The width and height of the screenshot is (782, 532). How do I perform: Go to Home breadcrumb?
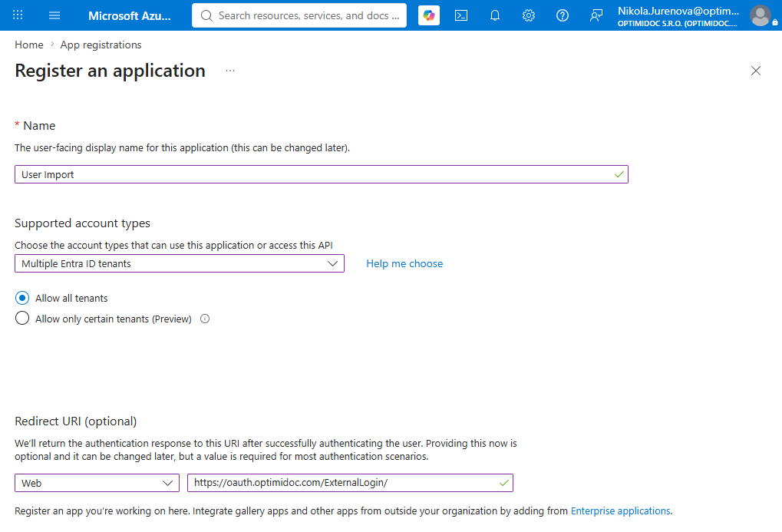coord(29,45)
